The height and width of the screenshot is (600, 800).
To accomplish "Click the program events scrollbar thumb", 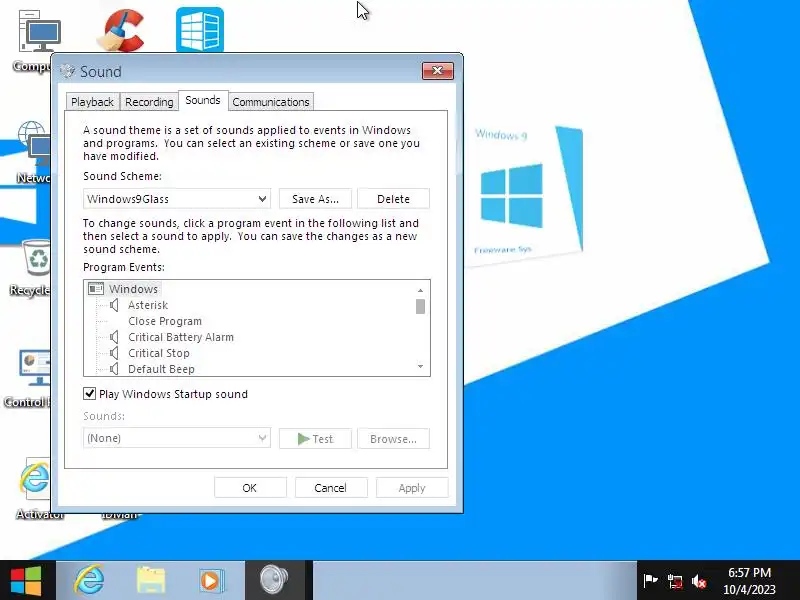I will click(420, 307).
